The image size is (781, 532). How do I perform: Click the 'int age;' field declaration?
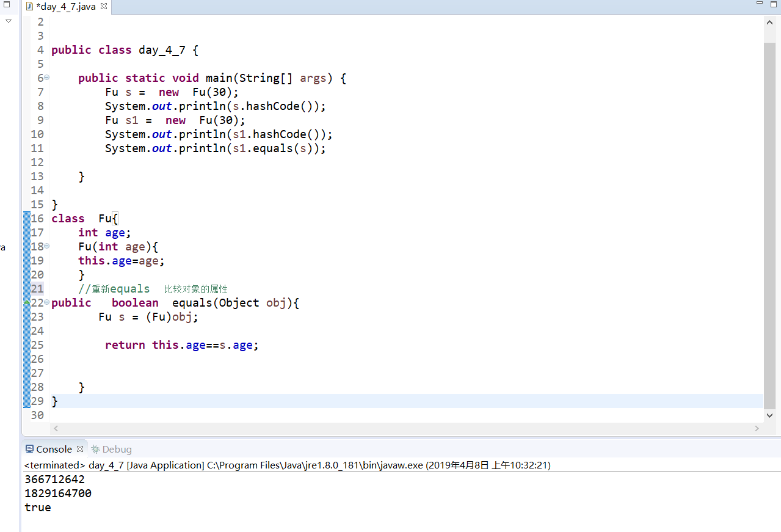pos(104,233)
